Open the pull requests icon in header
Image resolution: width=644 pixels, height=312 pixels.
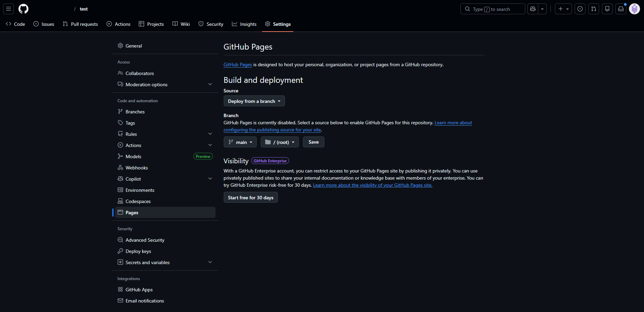click(x=594, y=9)
